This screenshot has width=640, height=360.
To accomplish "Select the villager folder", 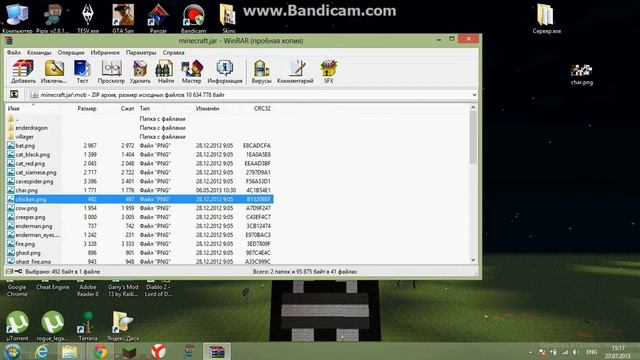I will [x=24, y=137].
